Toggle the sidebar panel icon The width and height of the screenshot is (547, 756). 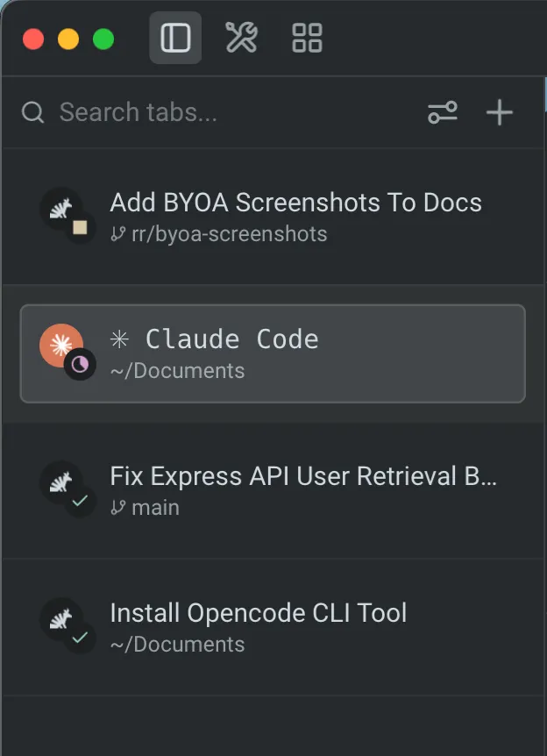175,38
